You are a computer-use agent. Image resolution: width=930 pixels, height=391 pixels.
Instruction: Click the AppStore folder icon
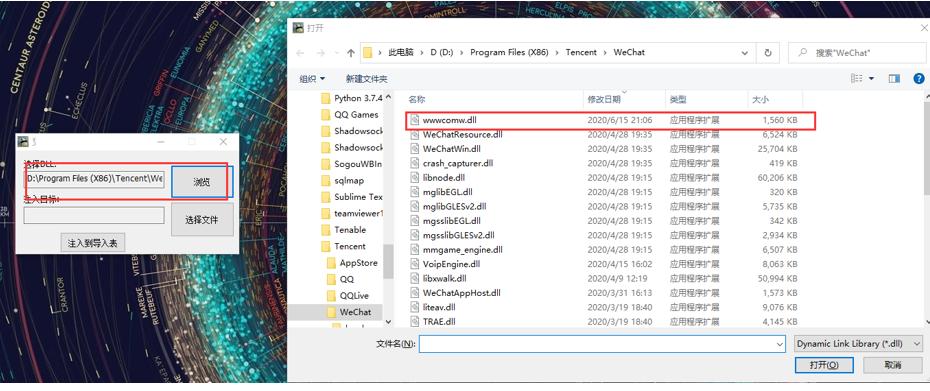pos(332,263)
